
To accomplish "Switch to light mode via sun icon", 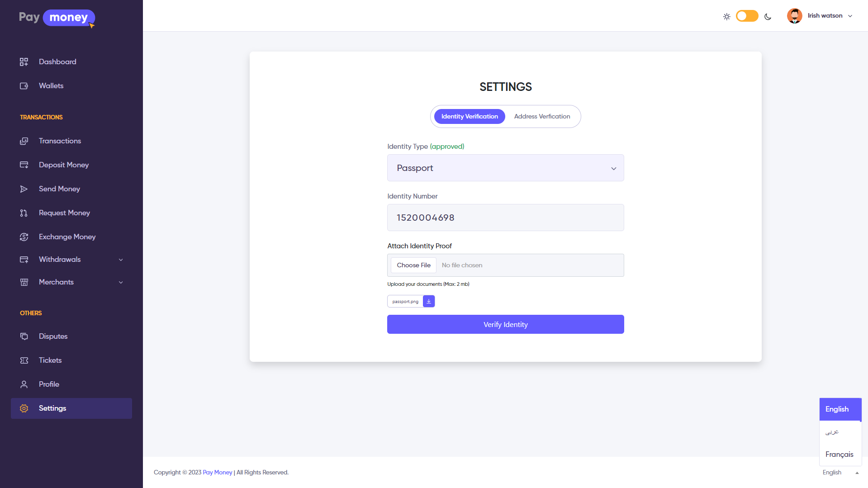I will pyautogui.click(x=726, y=17).
